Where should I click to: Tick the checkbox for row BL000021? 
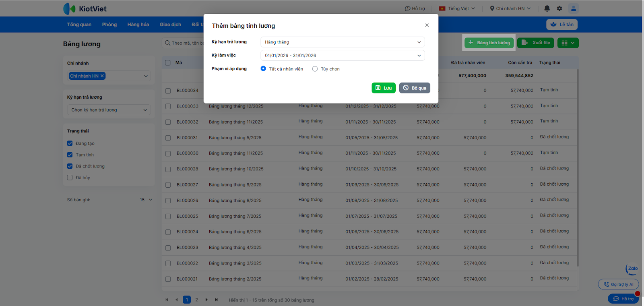point(168,279)
